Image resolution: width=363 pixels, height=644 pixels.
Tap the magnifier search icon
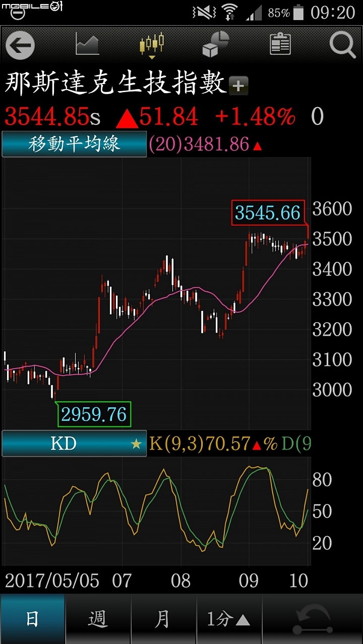(x=343, y=45)
